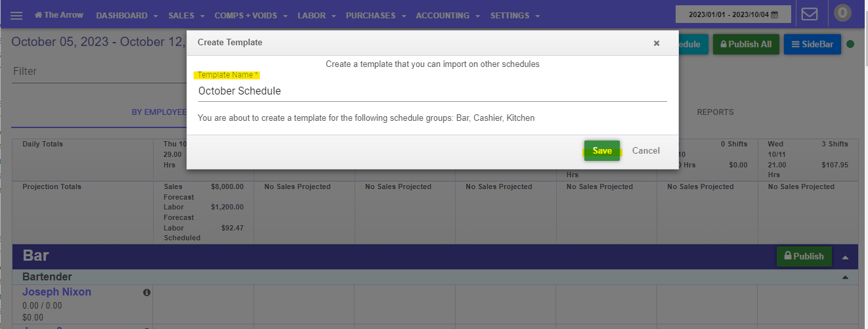Open the Purchases menu
Image resolution: width=868 pixels, height=329 pixels.
376,15
